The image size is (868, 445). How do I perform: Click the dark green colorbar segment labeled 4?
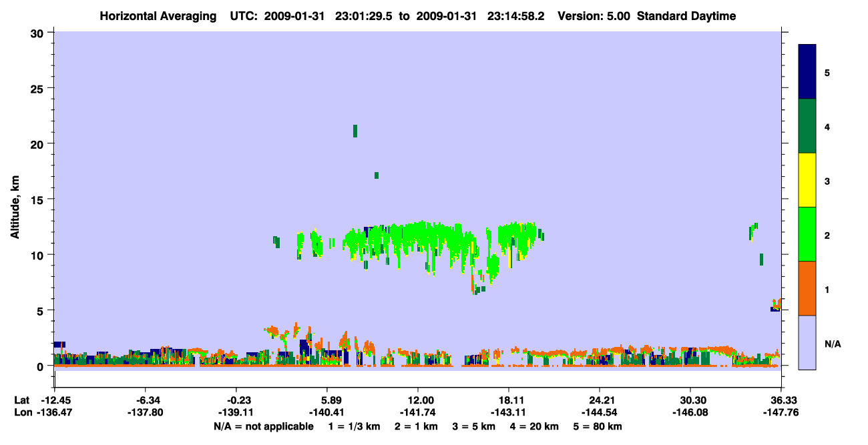pos(807,126)
